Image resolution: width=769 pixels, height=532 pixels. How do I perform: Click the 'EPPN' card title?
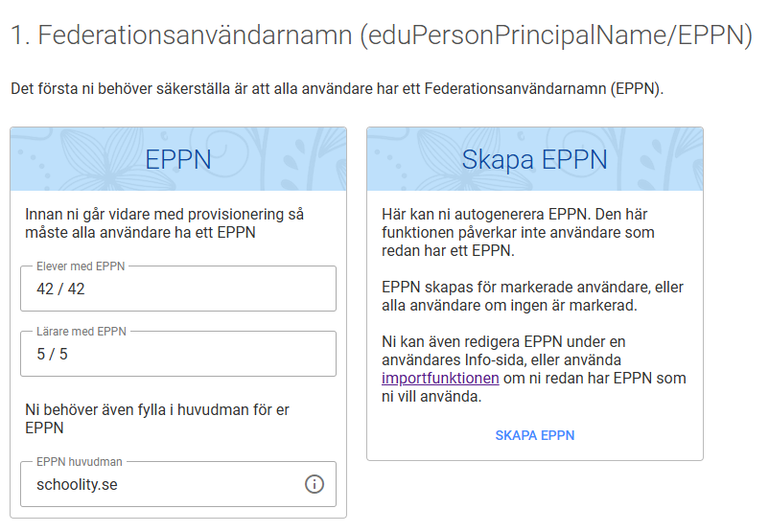[x=178, y=159]
